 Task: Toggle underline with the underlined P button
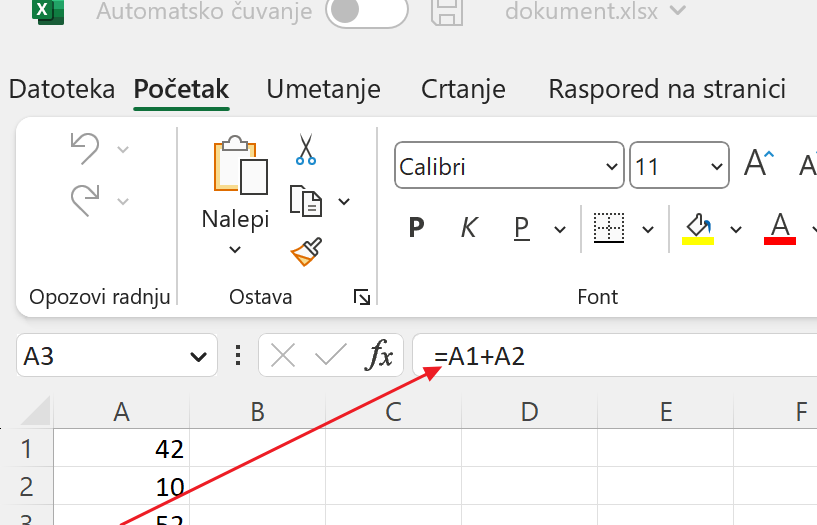point(522,228)
